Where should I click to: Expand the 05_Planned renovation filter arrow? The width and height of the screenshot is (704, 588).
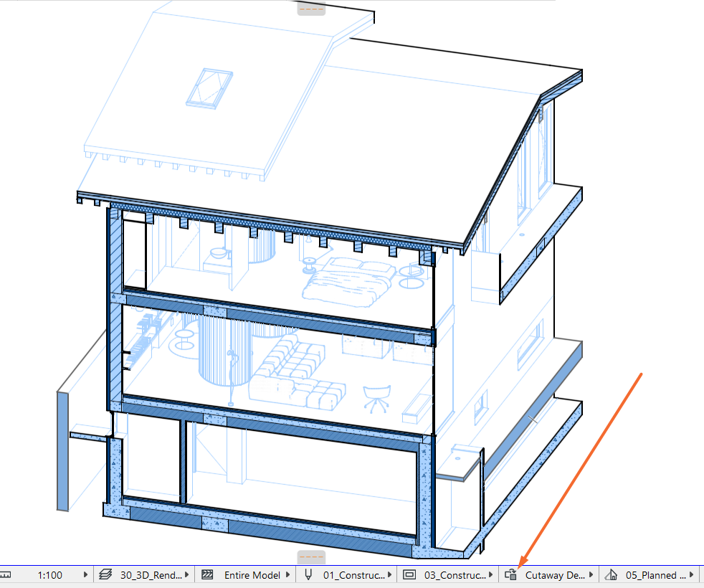coord(692,575)
